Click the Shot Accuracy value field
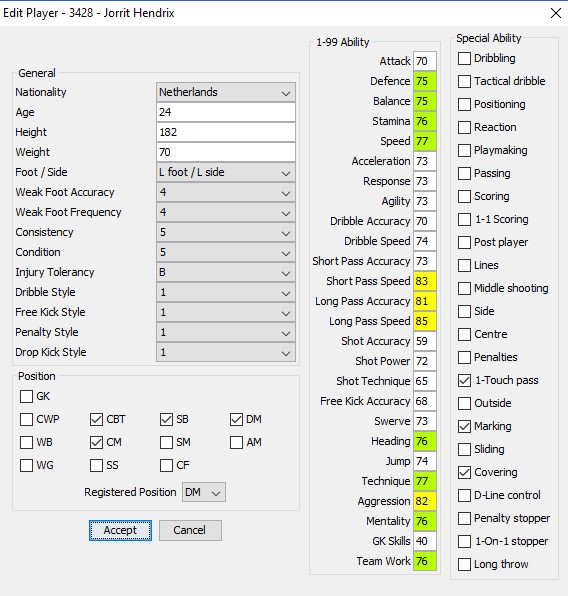 [x=425, y=341]
